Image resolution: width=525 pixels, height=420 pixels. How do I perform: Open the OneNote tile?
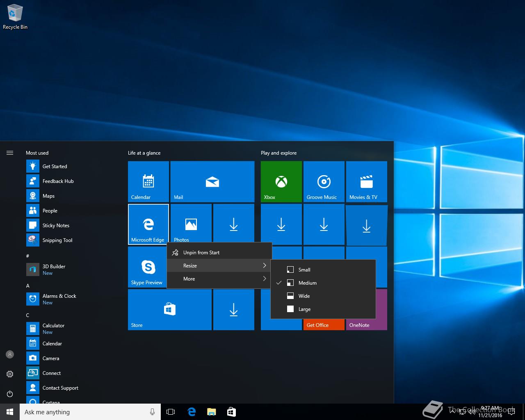click(367, 324)
